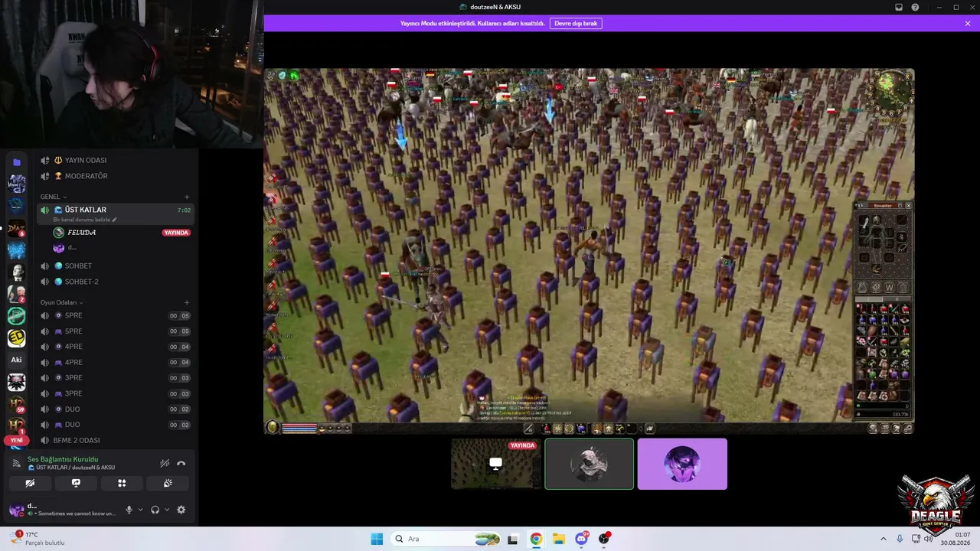Open the soundboard from voice panel
This screenshot has width=980, height=551.
coord(168,483)
